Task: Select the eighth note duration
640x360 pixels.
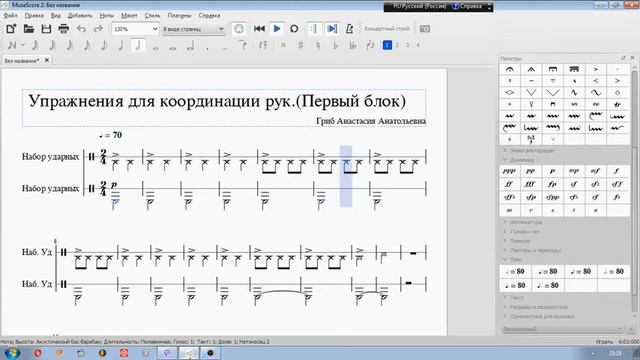Action: [104, 45]
